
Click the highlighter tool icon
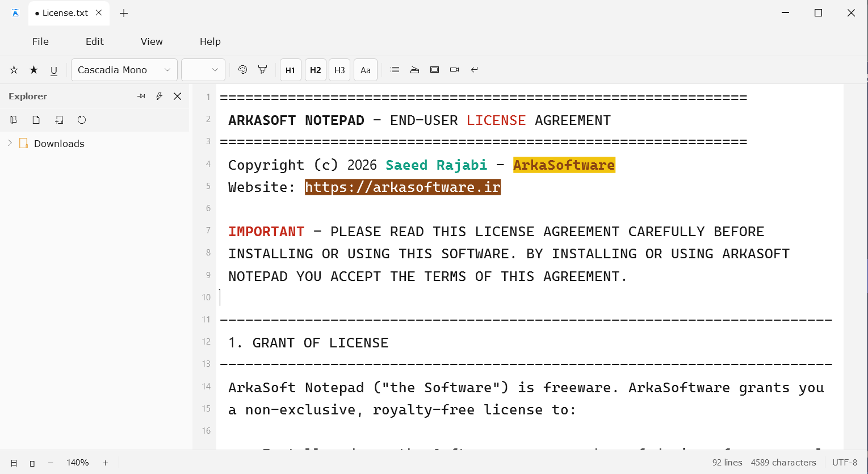click(x=262, y=70)
